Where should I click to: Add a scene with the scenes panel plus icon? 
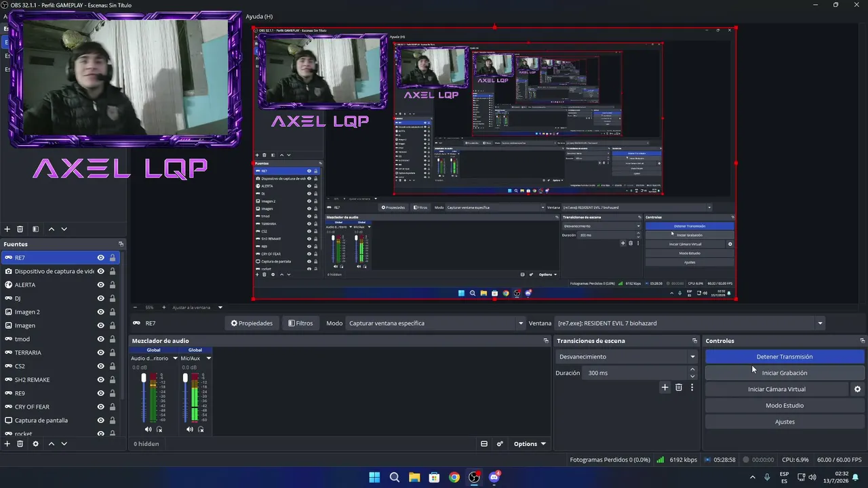coord(7,229)
